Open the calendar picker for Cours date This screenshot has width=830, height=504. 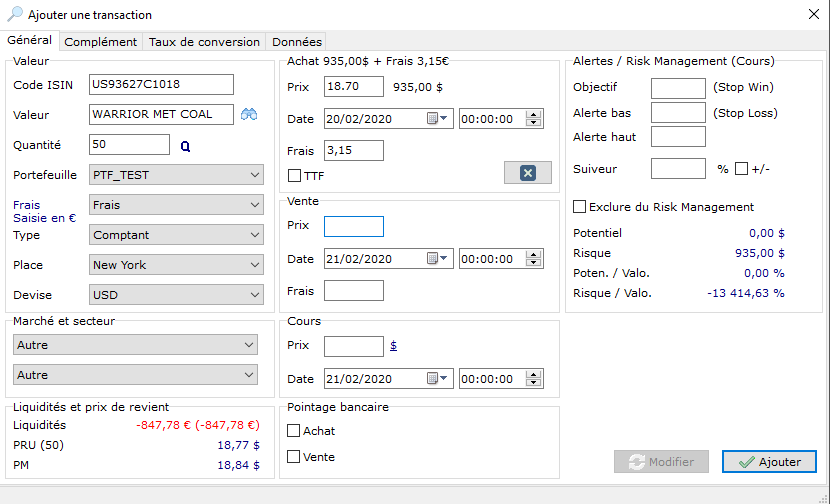pos(437,379)
